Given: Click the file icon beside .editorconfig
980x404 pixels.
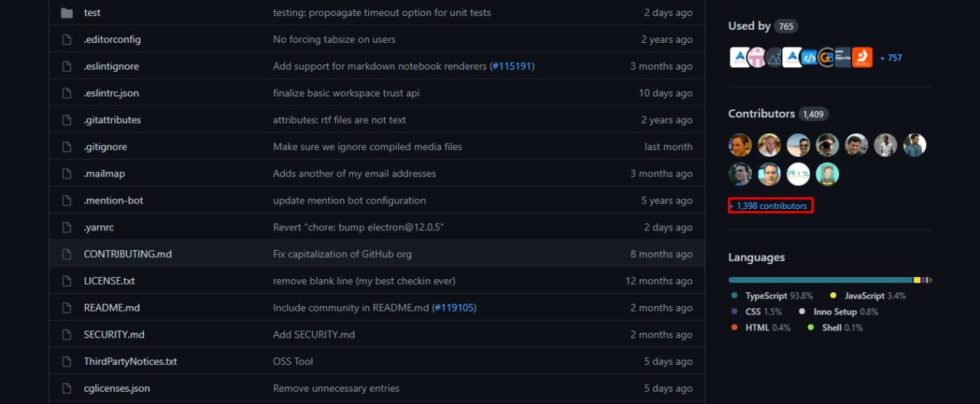Looking at the screenshot, I should click(x=67, y=40).
